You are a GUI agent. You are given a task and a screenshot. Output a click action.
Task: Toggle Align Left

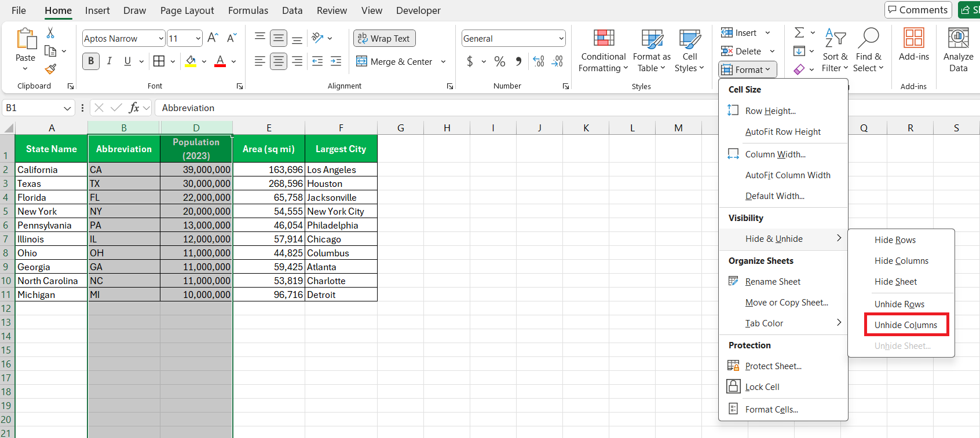260,61
